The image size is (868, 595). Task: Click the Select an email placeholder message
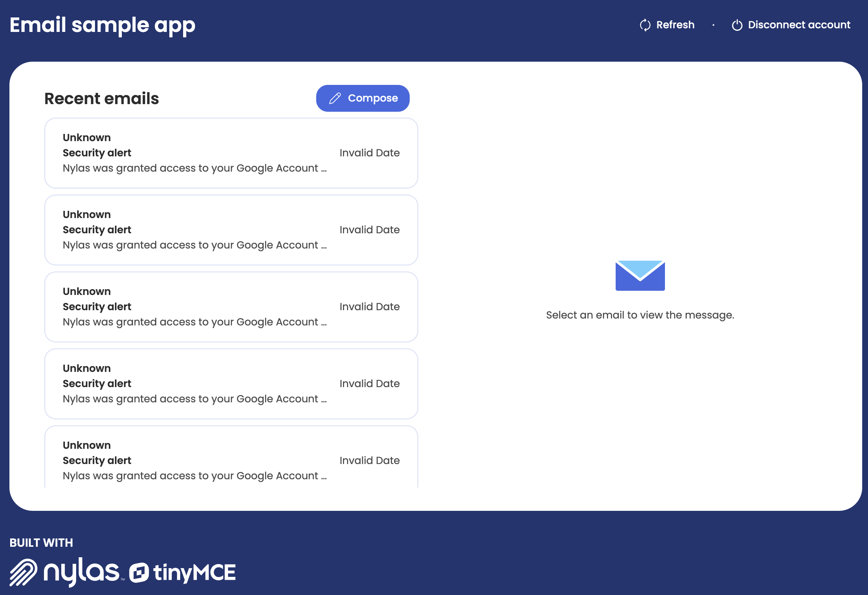point(640,315)
